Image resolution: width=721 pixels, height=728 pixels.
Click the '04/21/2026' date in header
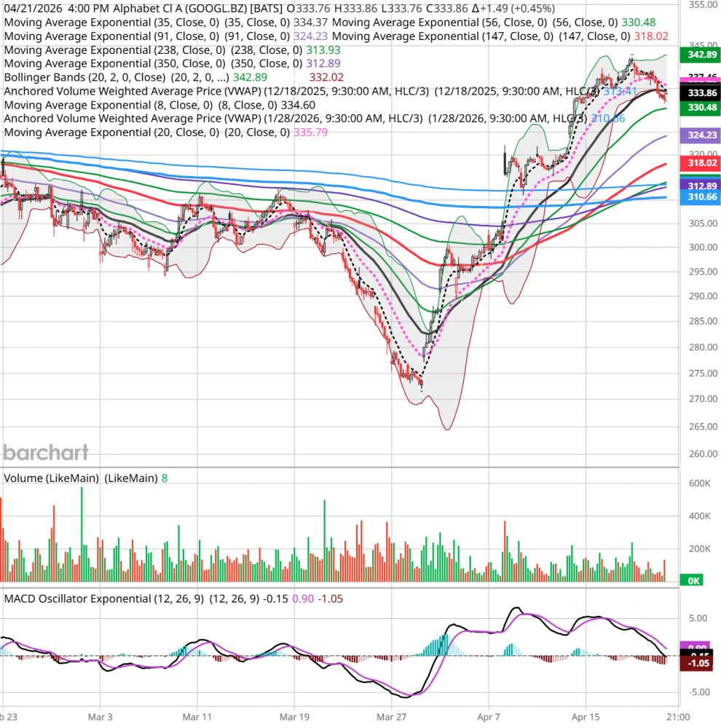[x=33, y=8]
